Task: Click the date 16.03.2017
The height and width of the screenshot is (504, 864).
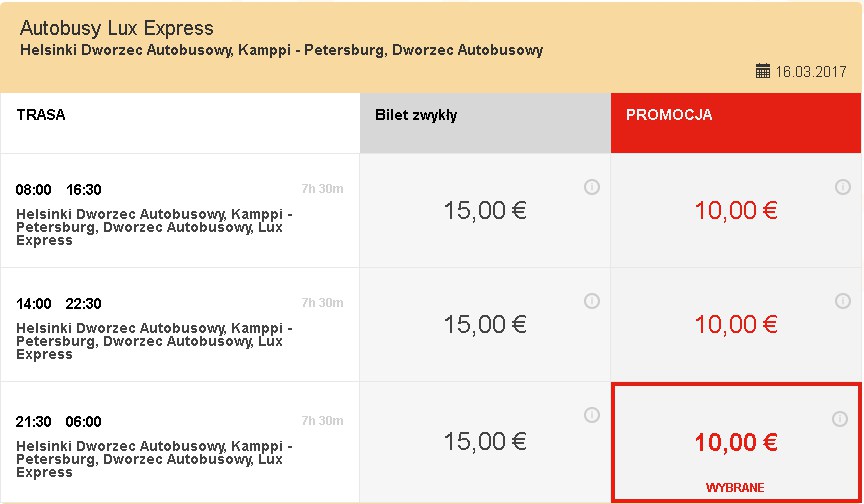Action: pos(811,72)
